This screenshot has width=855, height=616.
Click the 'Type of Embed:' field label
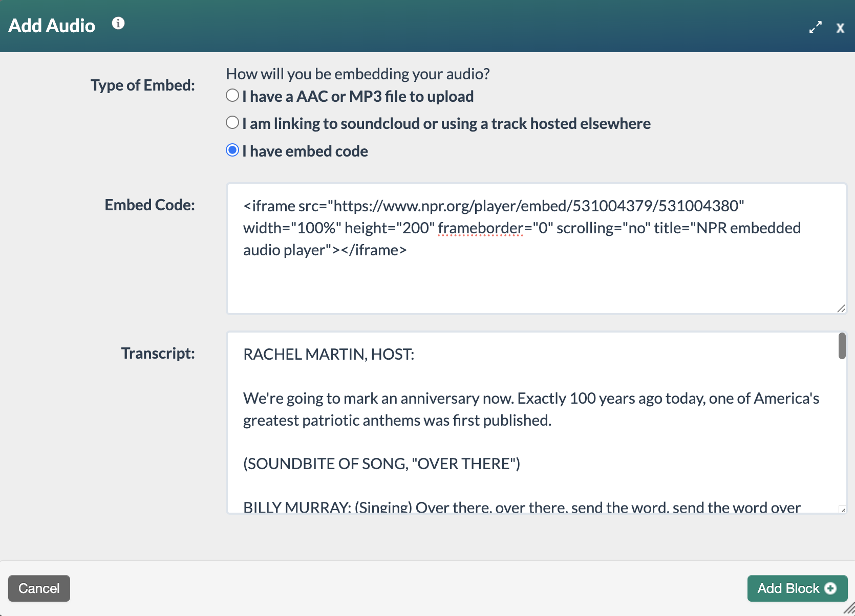[143, 85]
